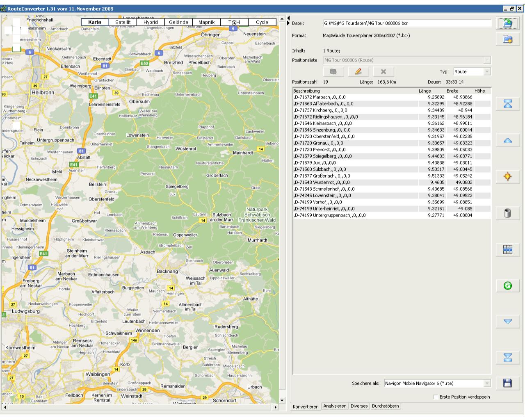Click the pencil rename position list button

(358, 72)
